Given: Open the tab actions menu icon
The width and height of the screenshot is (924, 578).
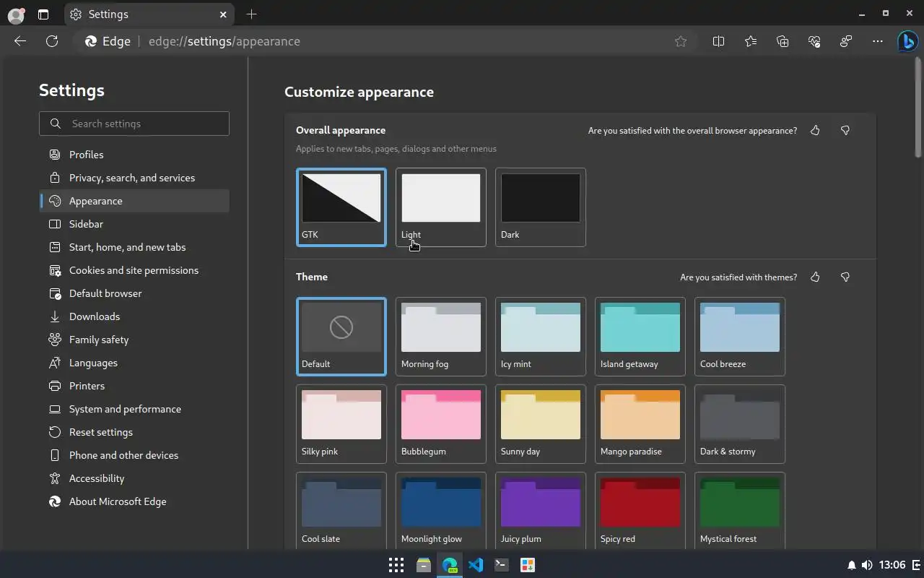Looking at the screenshot, I should (x=43, y=14).
